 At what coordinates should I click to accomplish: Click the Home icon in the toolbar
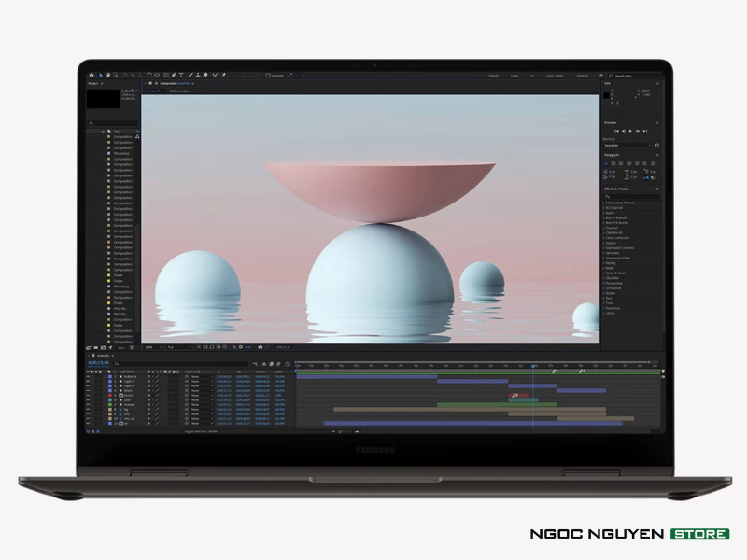92,75
